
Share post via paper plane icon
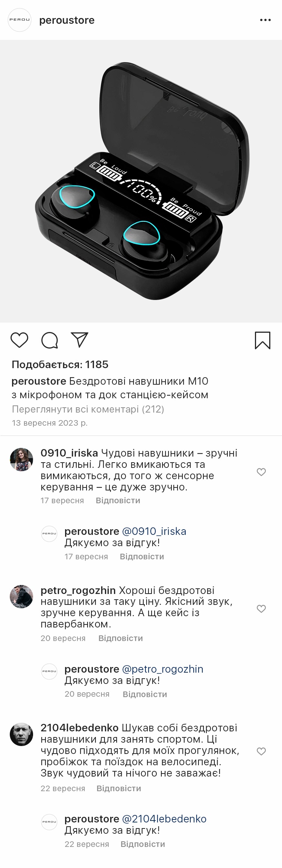pyautogui.click(x=79, y=340)
